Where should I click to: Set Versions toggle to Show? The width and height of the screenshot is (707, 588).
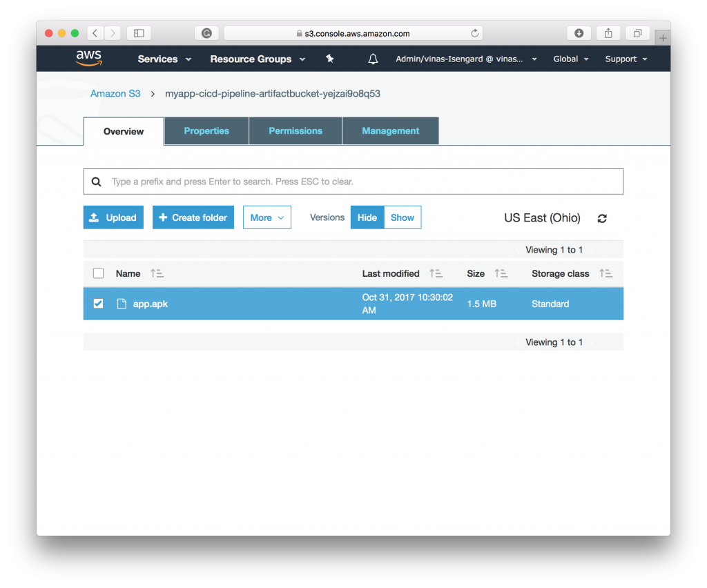[x=403, y=217]
